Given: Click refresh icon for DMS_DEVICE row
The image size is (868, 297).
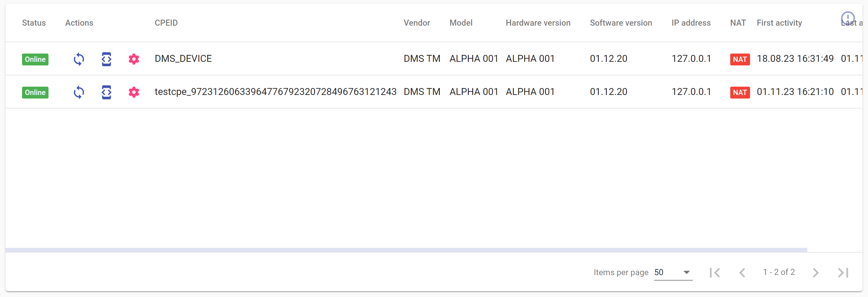Looking at the screenshot, I should tap(79, 59).
